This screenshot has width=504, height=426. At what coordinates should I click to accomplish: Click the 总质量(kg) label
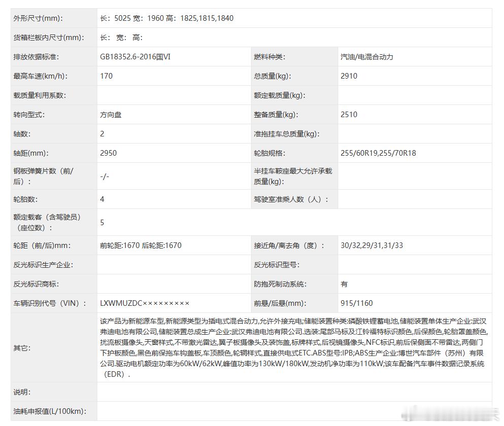click(272, 76)
